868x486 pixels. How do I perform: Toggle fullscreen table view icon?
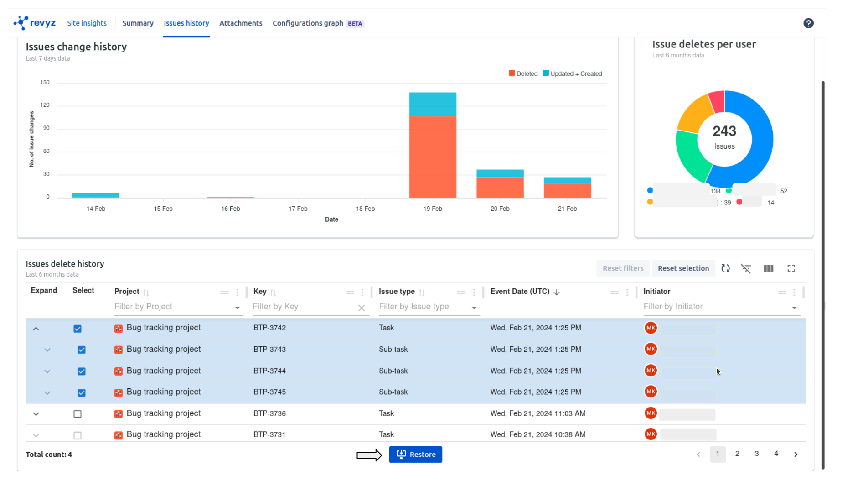click(791, 268)
